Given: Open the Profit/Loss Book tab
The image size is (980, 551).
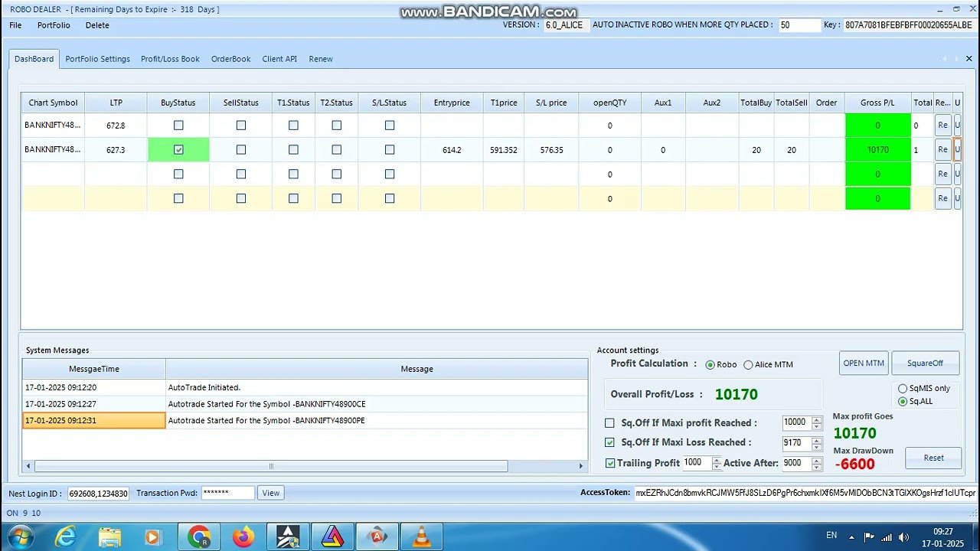Looking at the screenshot, I should click(x=170, y=59).
